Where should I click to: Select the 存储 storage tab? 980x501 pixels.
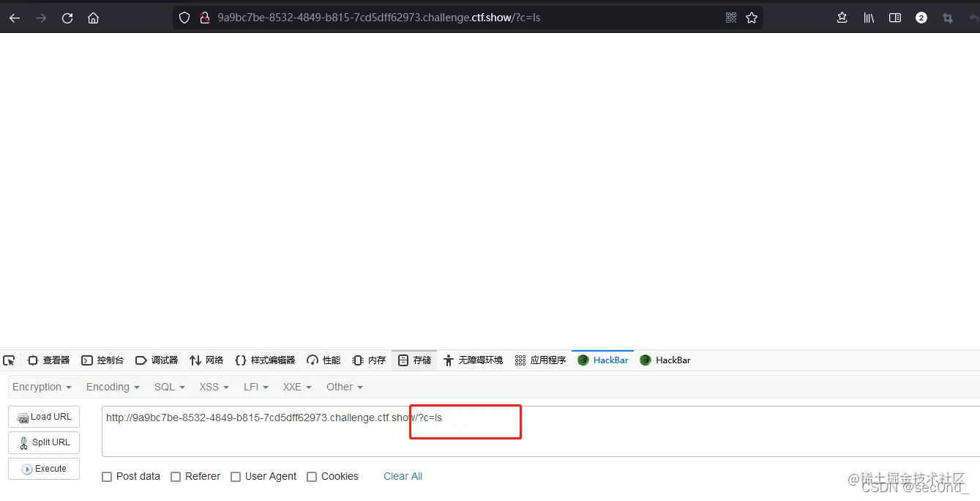[x=414, y=360]
